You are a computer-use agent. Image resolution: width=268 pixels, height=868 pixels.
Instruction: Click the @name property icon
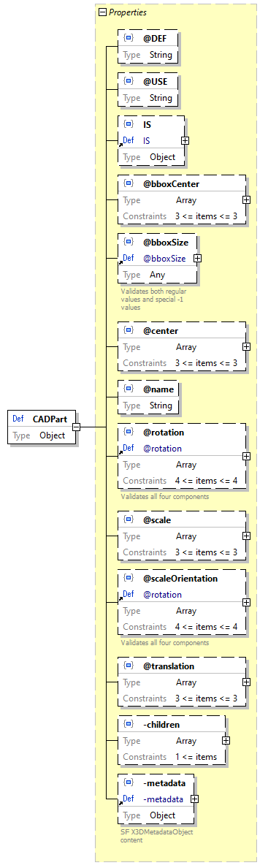pos(129,389)
